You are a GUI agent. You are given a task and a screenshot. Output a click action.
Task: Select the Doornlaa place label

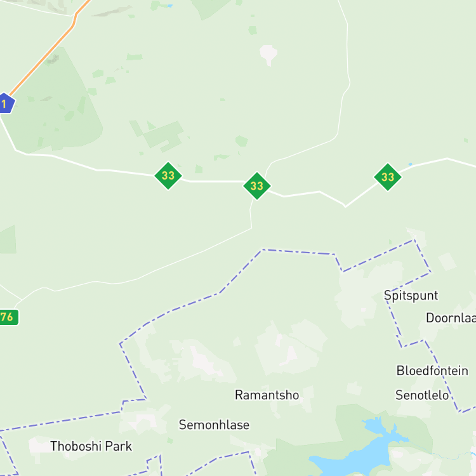pyautogui.click(x=451, y=318)
